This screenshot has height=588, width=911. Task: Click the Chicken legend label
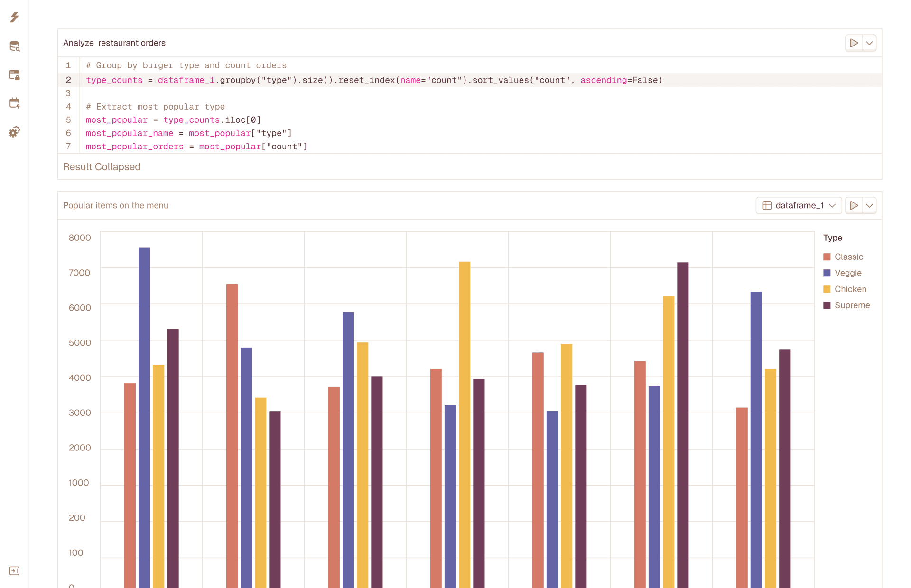850,289
